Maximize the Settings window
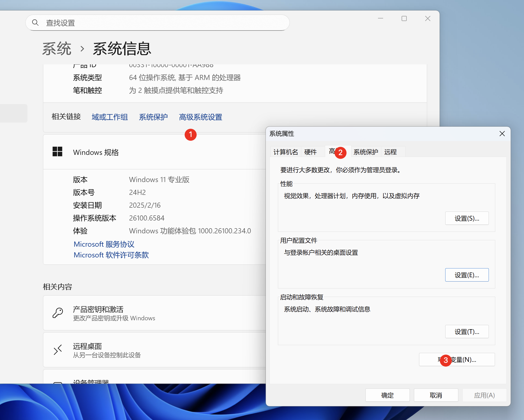This screenshot has width=524, height=420. 404,18
